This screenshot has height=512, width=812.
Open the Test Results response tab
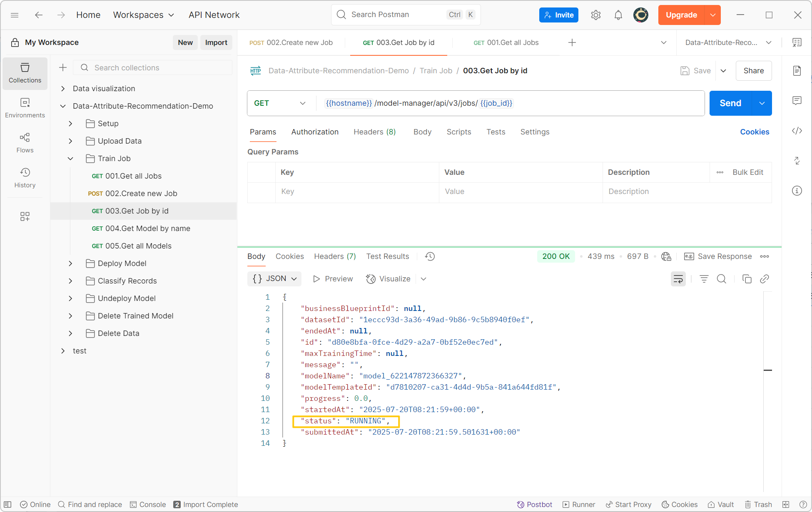(x=388, y=256)
